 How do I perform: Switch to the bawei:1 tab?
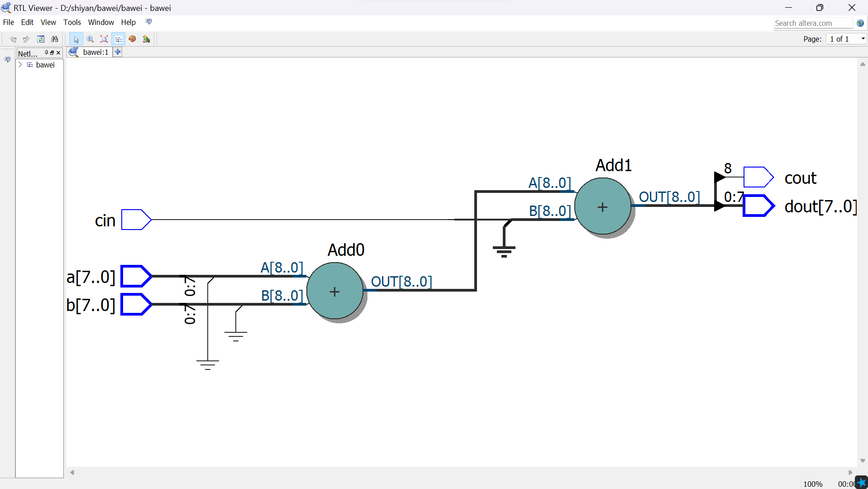pyautogui.click(x=90, y=52)
